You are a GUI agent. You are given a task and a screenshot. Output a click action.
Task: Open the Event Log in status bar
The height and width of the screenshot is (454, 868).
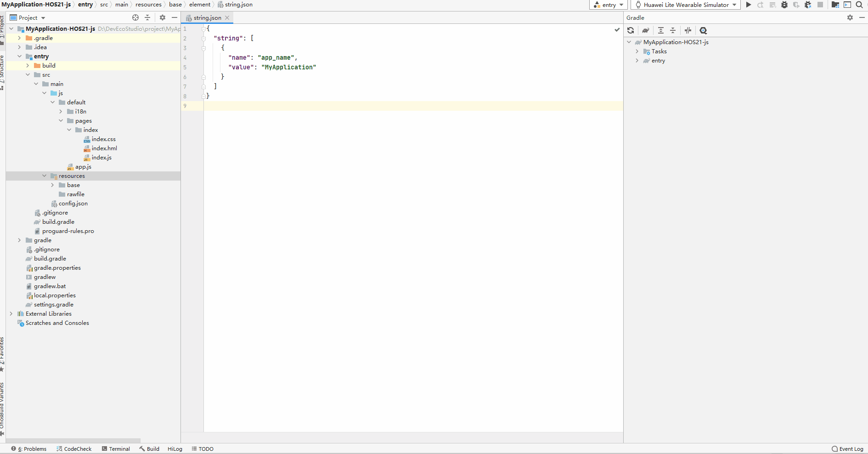tap(847, 449)
